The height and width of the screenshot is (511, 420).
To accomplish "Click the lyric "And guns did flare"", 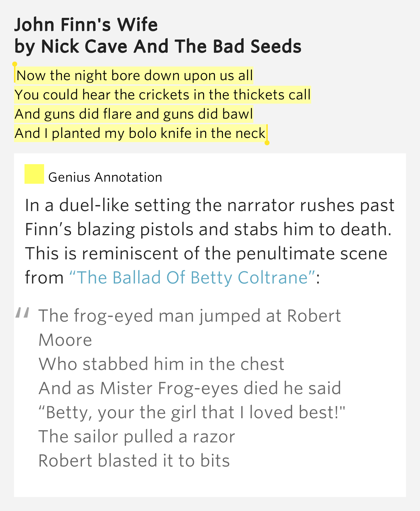I will click(x=134, y=114).
